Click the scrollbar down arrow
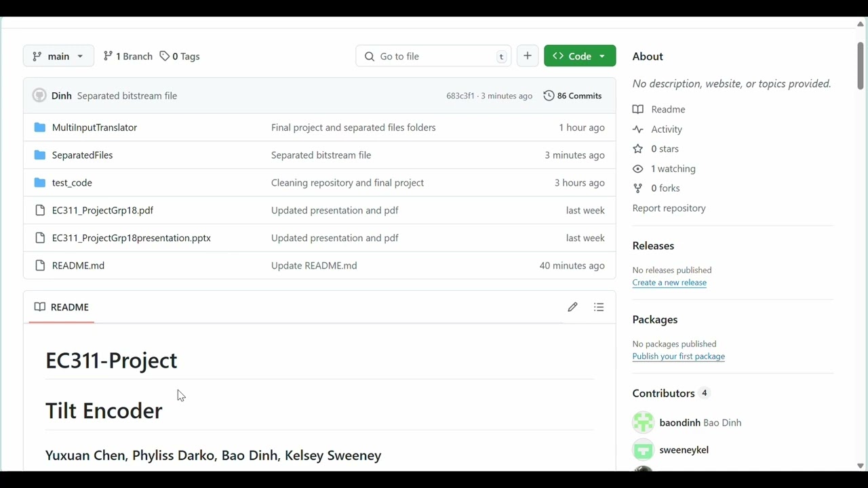Viewport: 868px width, 488px height. (x=861, y=466)
